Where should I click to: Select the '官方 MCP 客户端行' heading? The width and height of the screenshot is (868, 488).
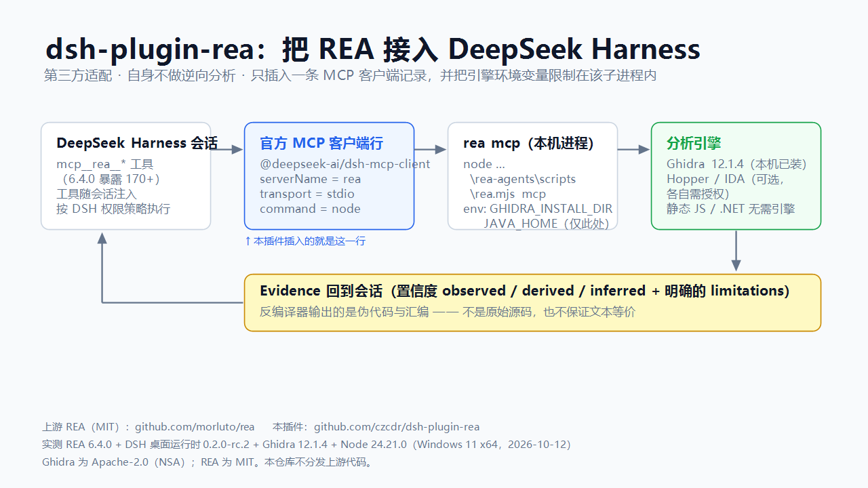click(321, 143)
